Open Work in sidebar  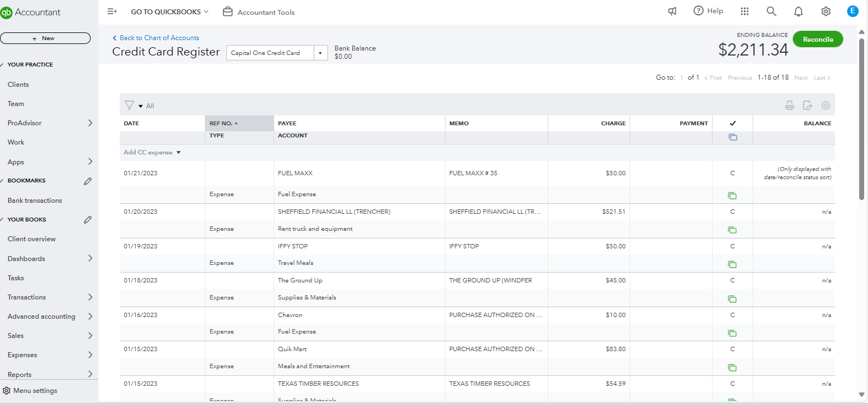pyautogui.click(x=16, y=142)
